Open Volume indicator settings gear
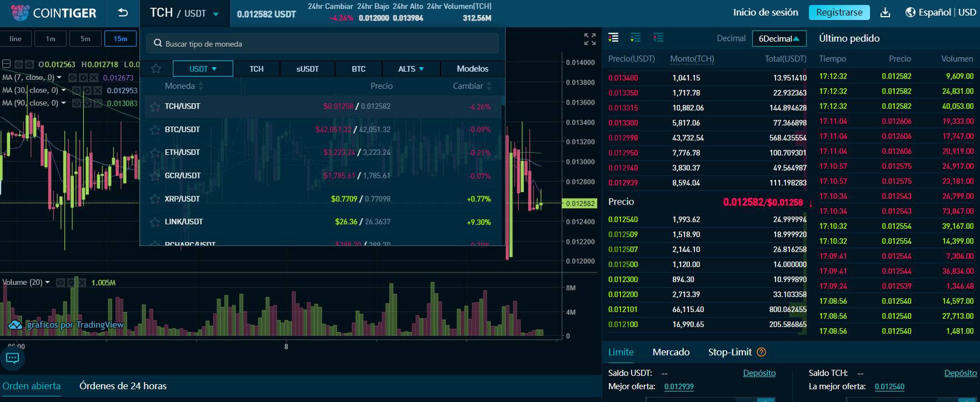 click(71, 283)
